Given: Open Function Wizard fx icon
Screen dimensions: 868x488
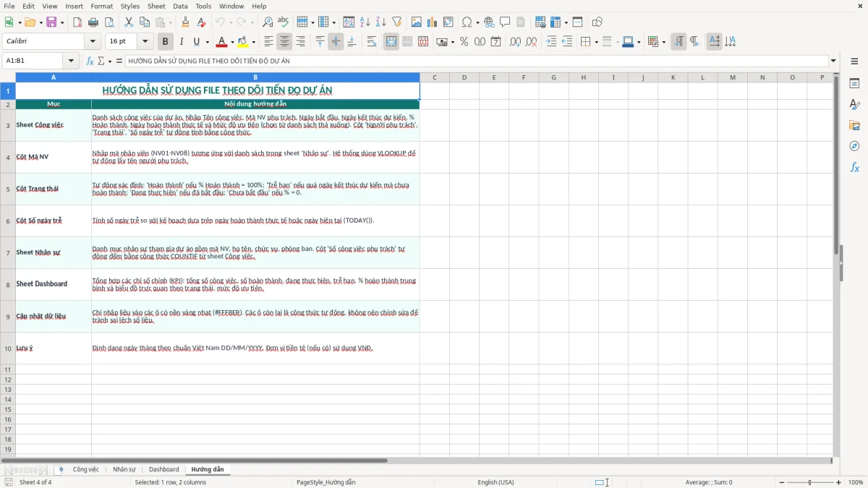Looking at the screenshot, I should pyautogui.click(x=90, y=61).
